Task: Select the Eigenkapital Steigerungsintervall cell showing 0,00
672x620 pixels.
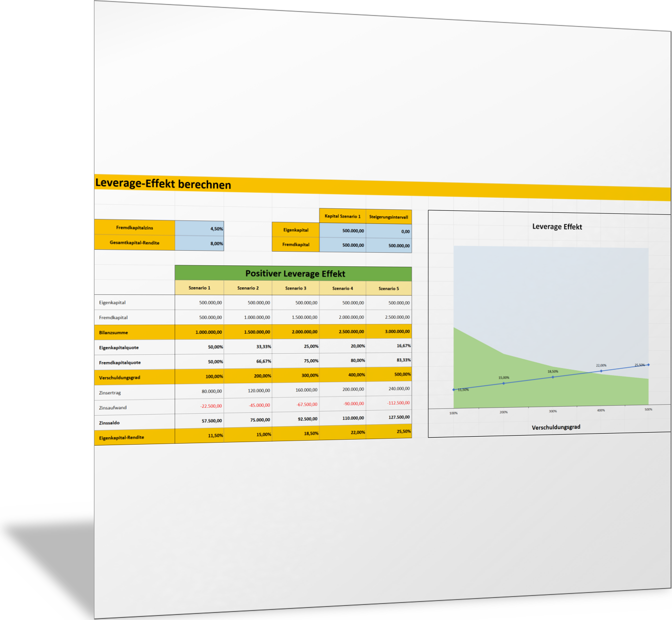Action: coord(389,231)
